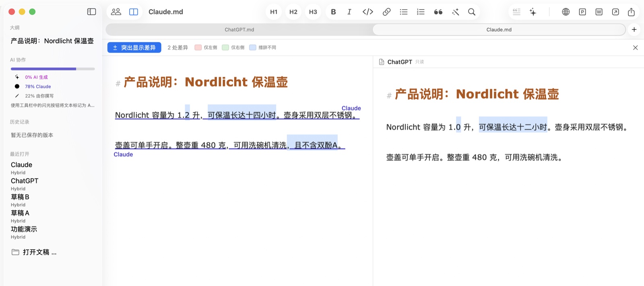Open recent document Claude
This screenshot has height=286, width=644.
coord(21,165)
